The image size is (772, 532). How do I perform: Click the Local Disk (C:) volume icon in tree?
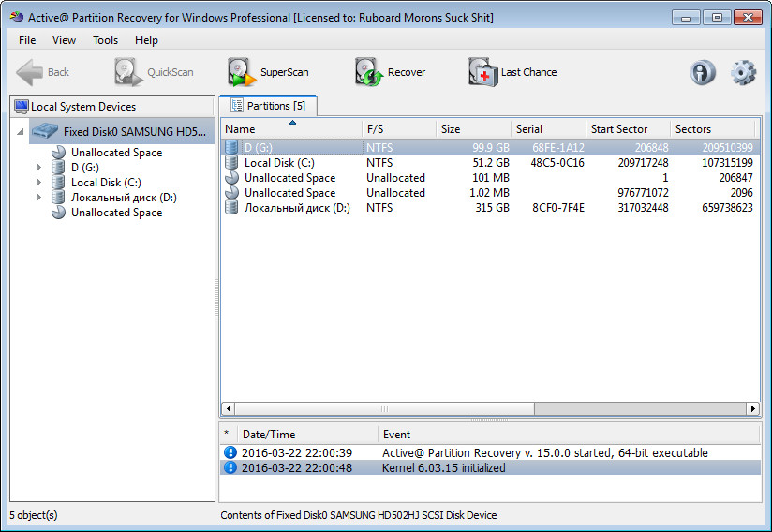58,183
